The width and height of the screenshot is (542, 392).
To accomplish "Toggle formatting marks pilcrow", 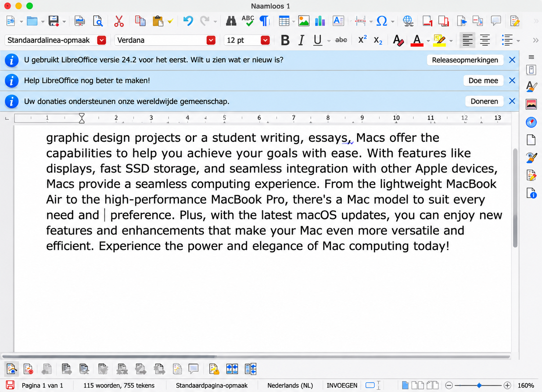I will pos(264,21).
